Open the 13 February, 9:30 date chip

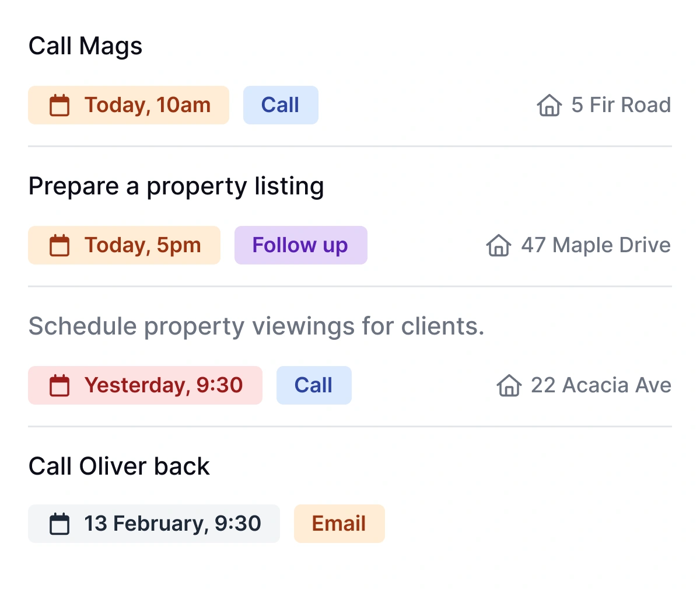pyautogui.click(x=153, y=523)
